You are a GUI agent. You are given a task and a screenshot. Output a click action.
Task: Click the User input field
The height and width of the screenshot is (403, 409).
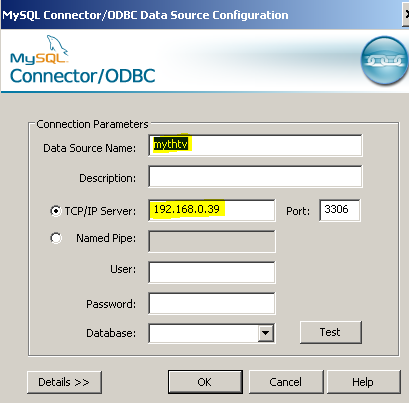212,272
